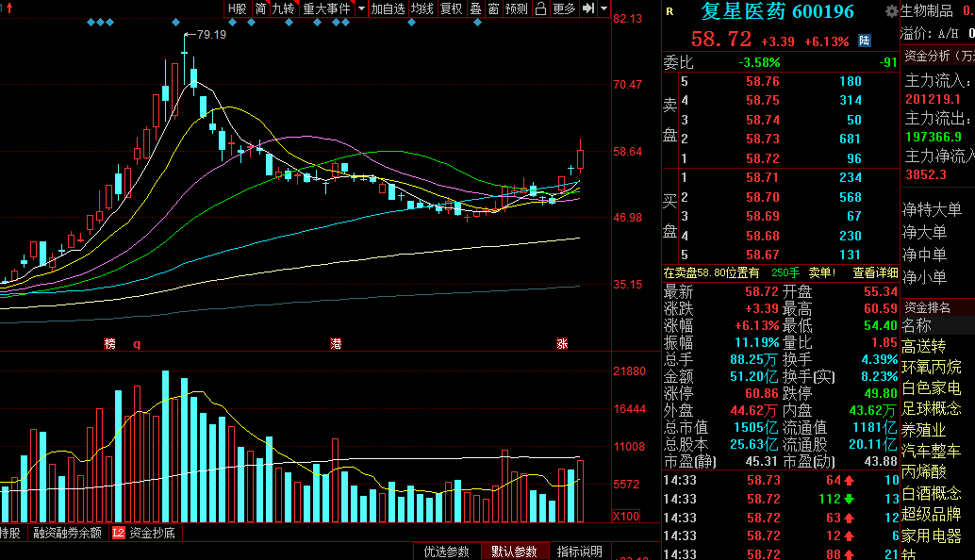Viewport: 975px width, 560px height.
Task: Expand the dropdown arrow after 重大事件
Action: click(x=361, y=8)
